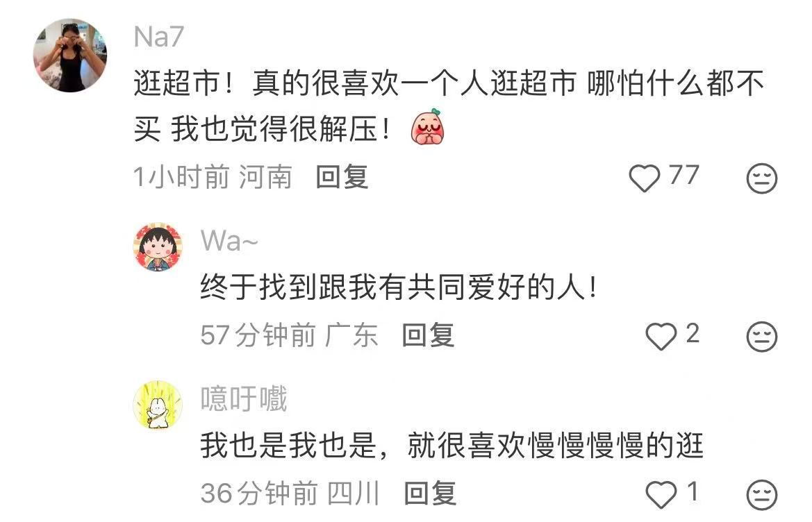Like Na7's comment with heart icon
812x522 pixels.
[x=644, y=178]
